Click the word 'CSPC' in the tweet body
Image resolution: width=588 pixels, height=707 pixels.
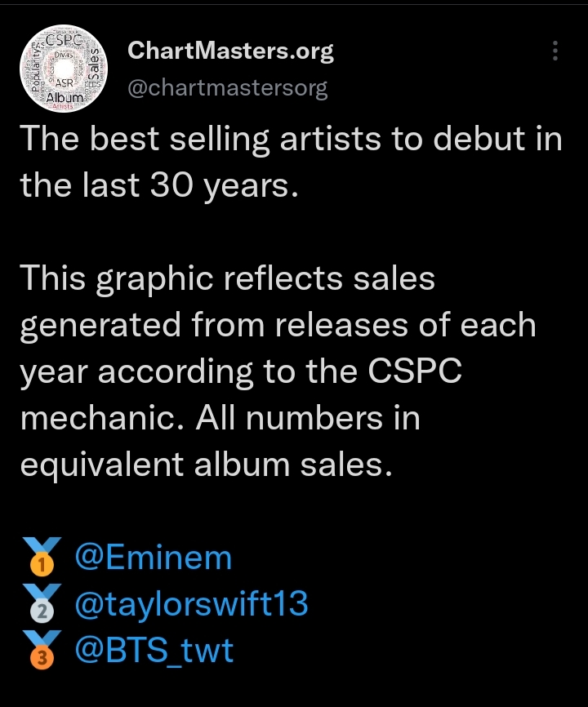pyautogui.click(x=415, y=371)
